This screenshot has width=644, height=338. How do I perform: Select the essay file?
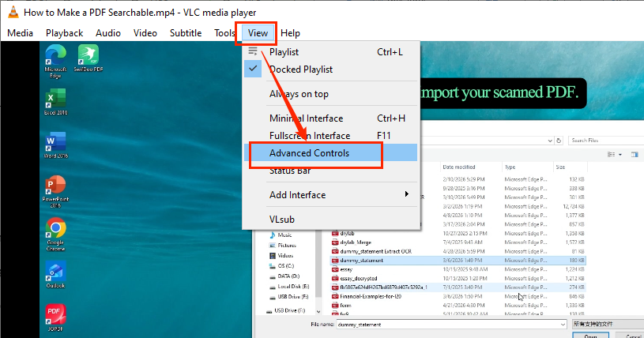pos(346,269)
